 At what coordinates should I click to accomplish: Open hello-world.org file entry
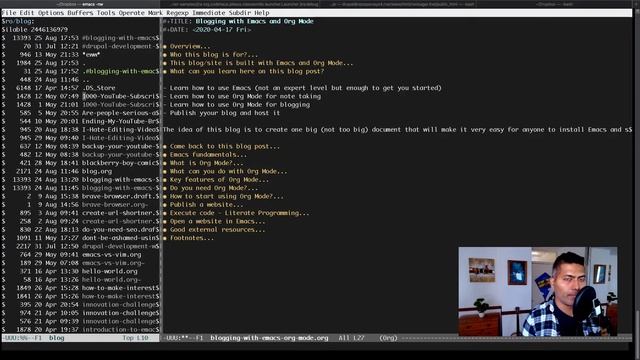(x=110, y=271)
